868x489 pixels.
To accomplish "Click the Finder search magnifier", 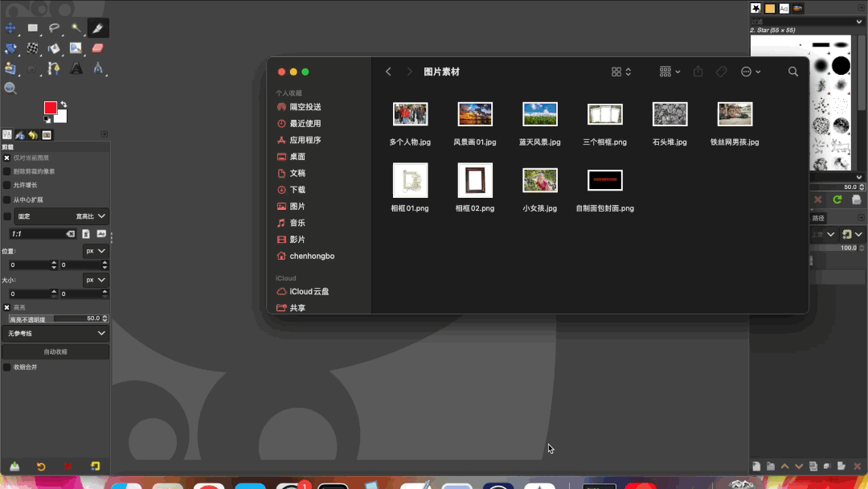I will [793, 72].
